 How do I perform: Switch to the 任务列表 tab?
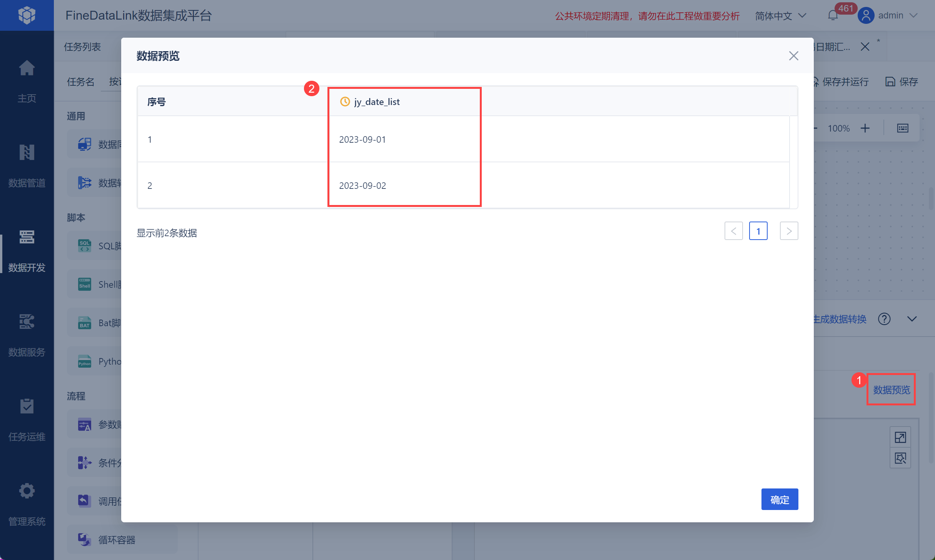pyautogui.click(x=82, y=47)
